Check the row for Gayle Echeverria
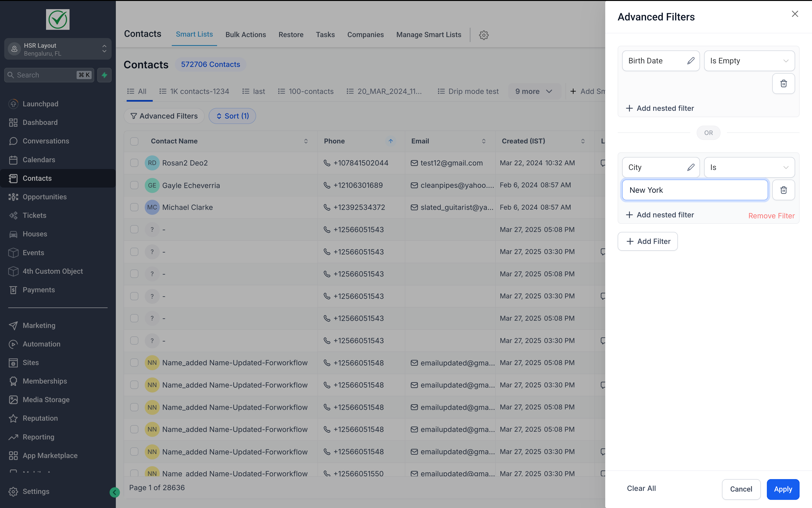Viewport: 812px width, 508px height. [134, 185]
